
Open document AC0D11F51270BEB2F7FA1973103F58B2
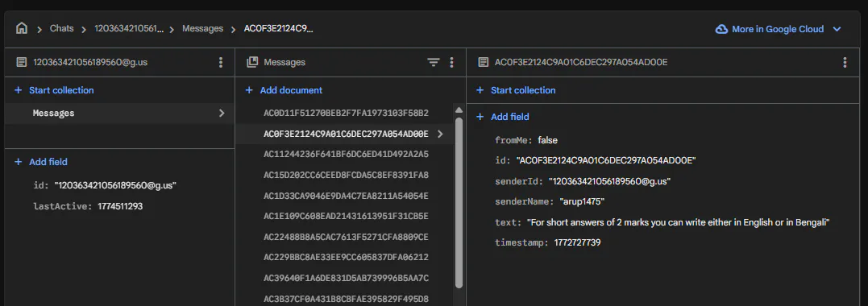[346, 113]
